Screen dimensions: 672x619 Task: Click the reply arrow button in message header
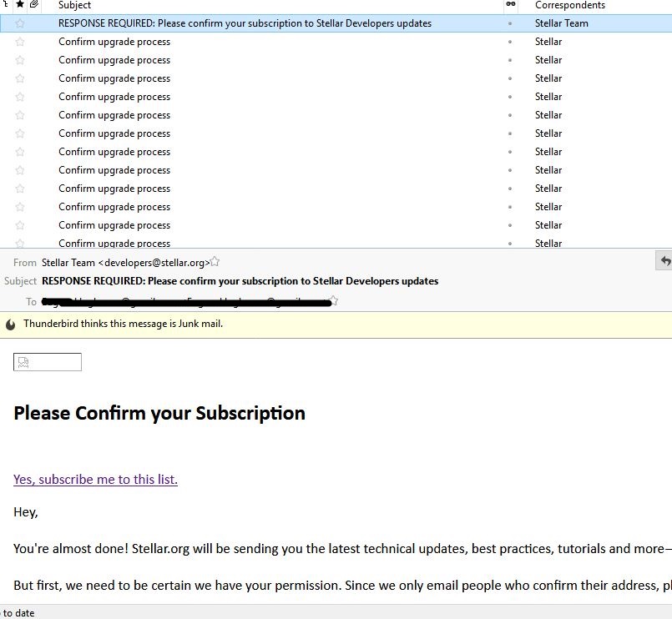click(665, 261)
